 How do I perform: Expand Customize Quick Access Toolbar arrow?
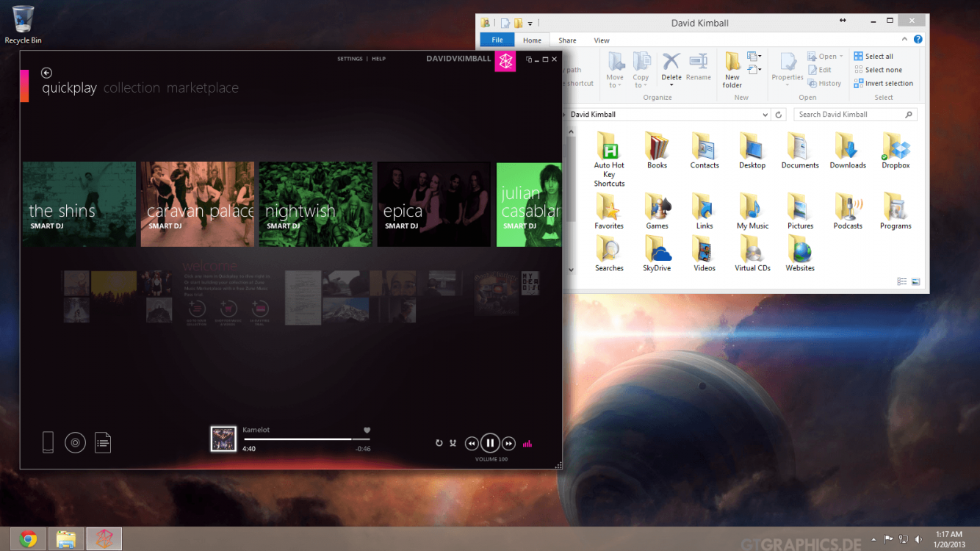(x=530, y=24)
